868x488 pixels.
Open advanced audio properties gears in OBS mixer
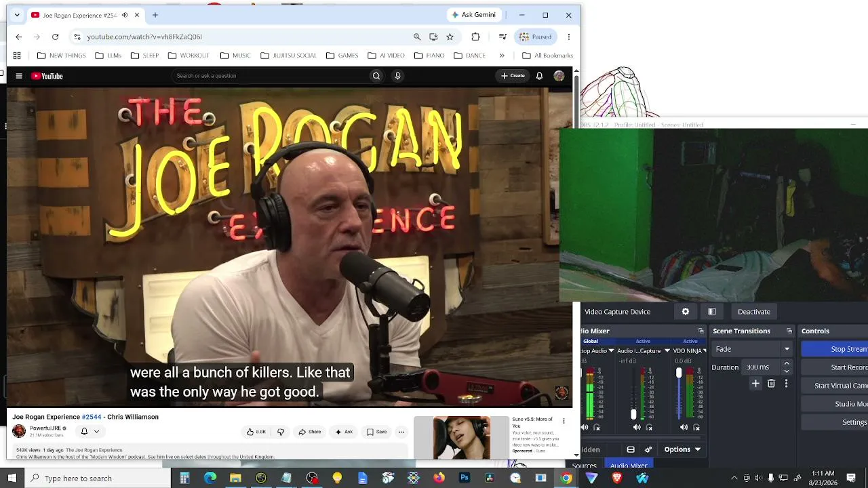tap(648, 449)
